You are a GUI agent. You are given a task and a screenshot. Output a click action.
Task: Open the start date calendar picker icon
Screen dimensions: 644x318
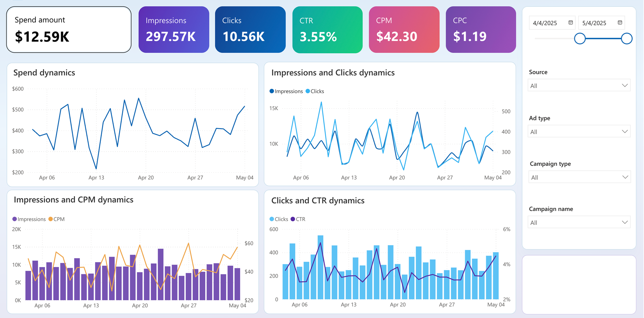pyautogui.click(x=571, y=23)
